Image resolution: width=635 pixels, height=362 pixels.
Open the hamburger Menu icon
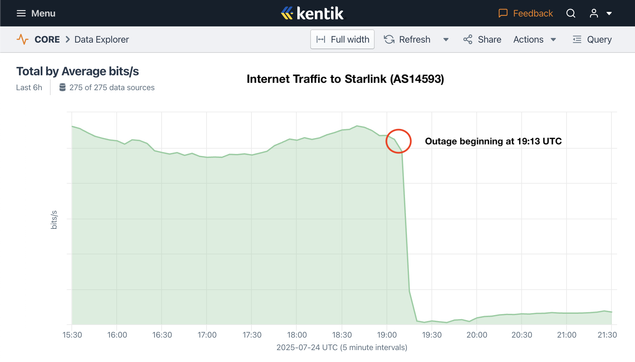click(x=21, y=13)
